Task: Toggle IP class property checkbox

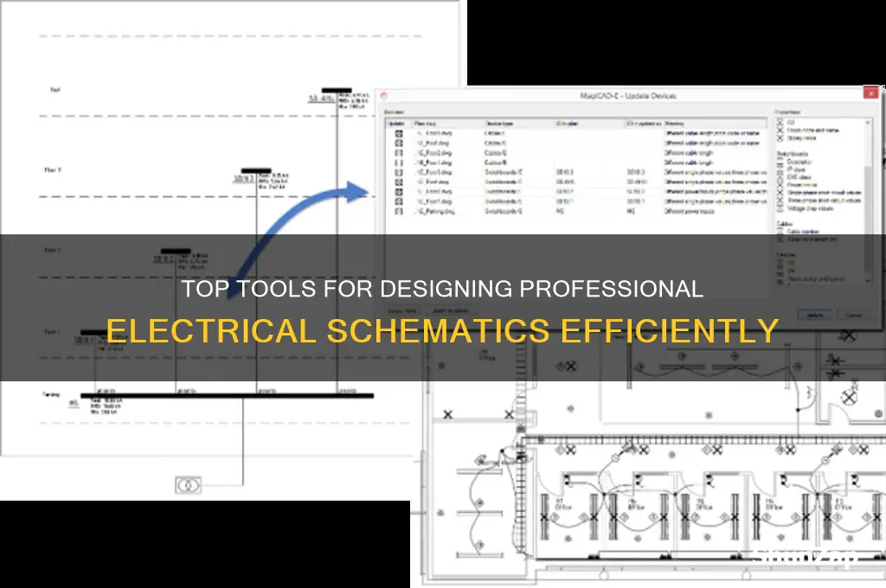Action: [x=780, y=169]
